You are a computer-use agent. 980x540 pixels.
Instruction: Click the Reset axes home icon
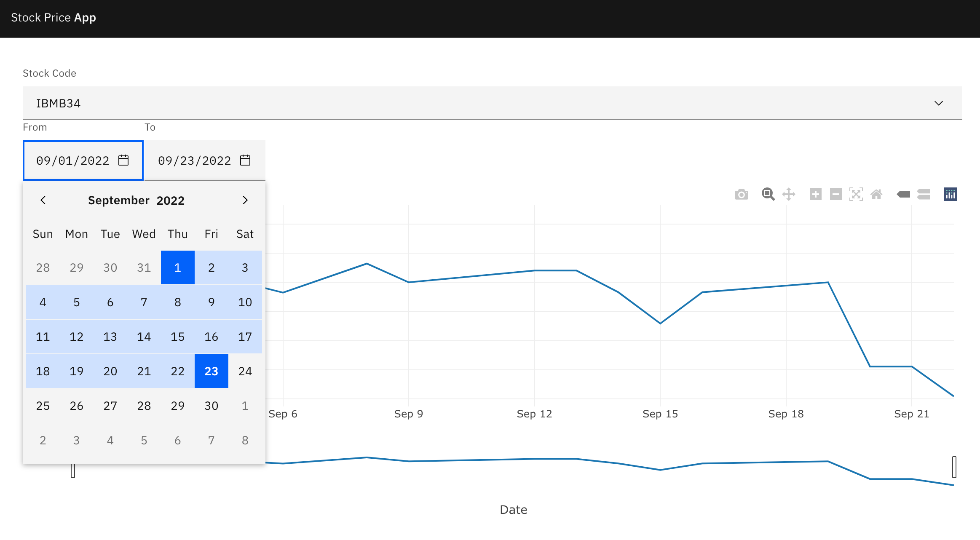tap(876, 194)
